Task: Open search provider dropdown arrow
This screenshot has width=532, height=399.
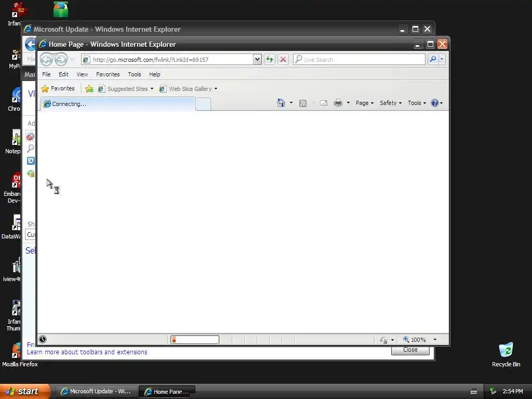Action: (442, 59)
